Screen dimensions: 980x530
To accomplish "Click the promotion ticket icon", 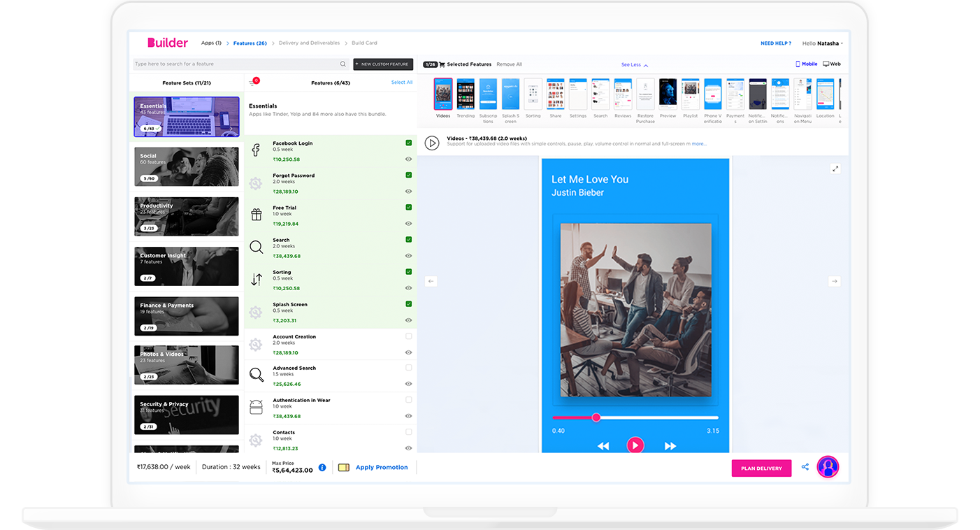I will point(343,467).
